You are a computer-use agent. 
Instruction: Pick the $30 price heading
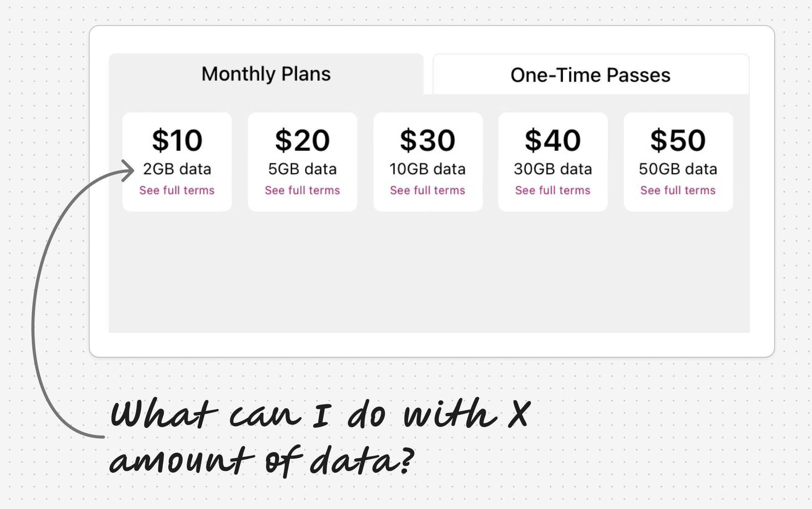click(x=427, y=140)
